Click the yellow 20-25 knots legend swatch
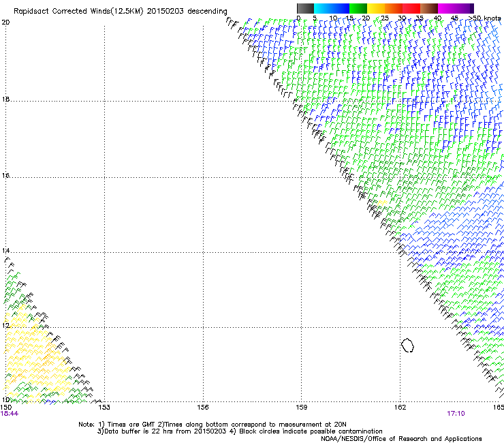Image resolution: width=504 pixels, height=443 pixels. [x=376, y=8]
